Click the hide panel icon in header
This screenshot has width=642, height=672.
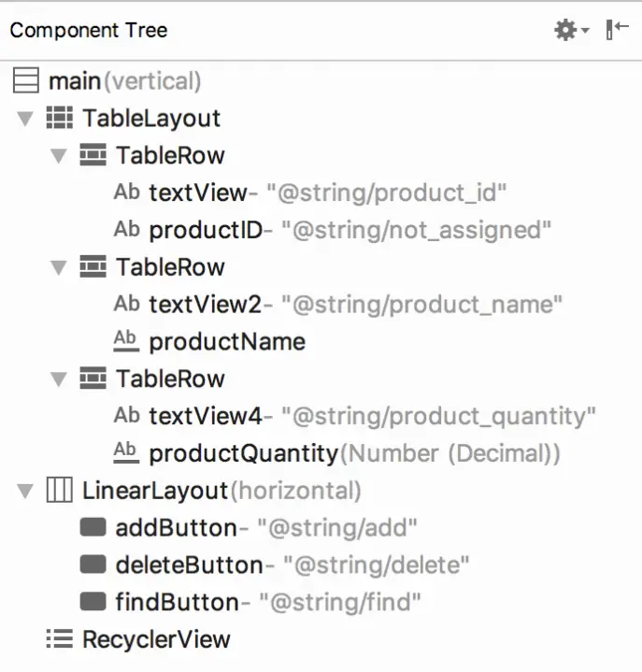point(617,30)
